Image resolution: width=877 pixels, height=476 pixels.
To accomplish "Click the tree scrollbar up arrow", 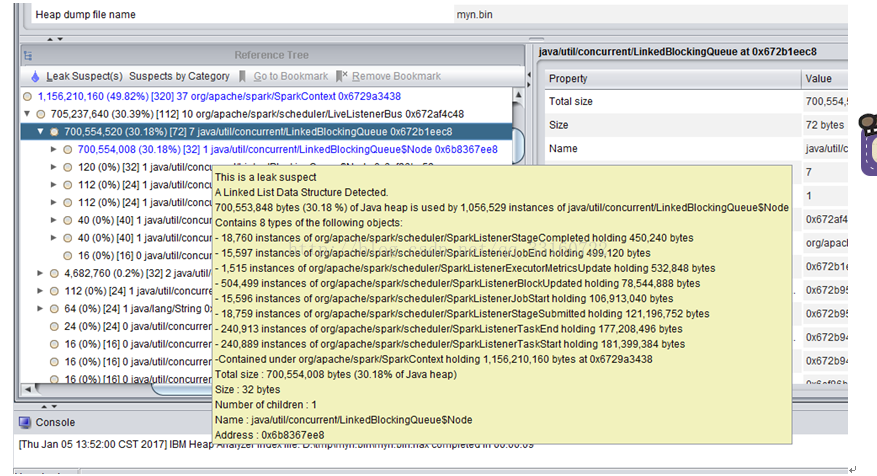I will tap(518, 95).
